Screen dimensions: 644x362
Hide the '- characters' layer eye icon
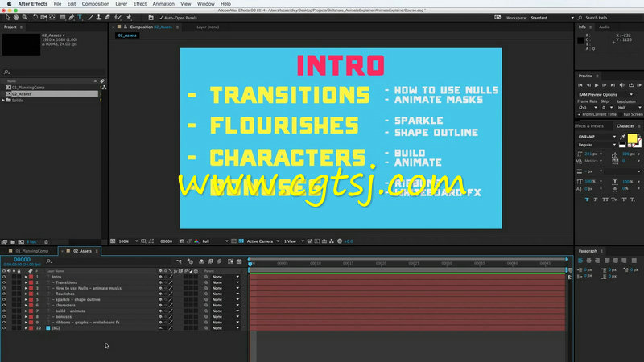pos(4,306)
